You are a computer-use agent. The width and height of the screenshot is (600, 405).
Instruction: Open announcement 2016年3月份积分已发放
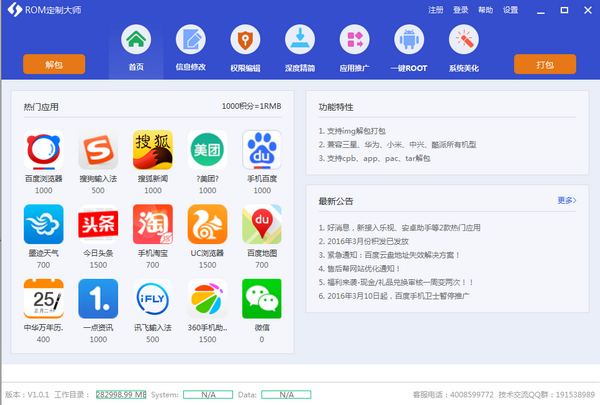tap(364, 241)
